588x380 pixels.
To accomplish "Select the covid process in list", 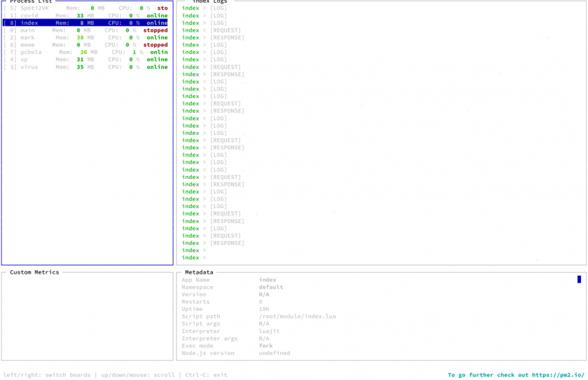I will coord(85,15).
